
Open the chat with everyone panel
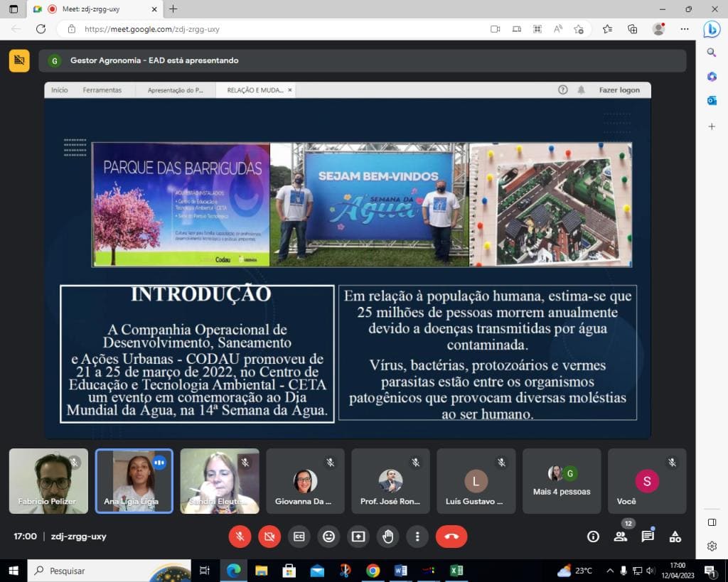tap(648, 537)
